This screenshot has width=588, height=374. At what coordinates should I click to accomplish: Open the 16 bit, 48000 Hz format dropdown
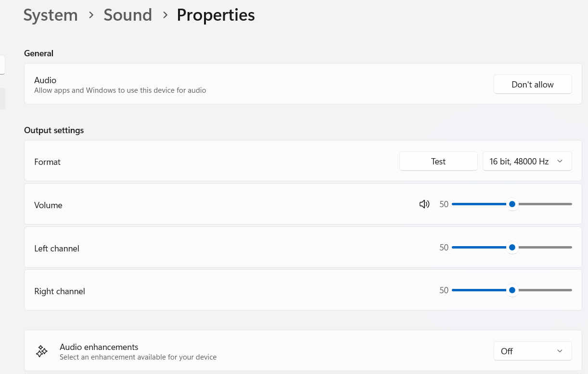click(x=527, y=162)
